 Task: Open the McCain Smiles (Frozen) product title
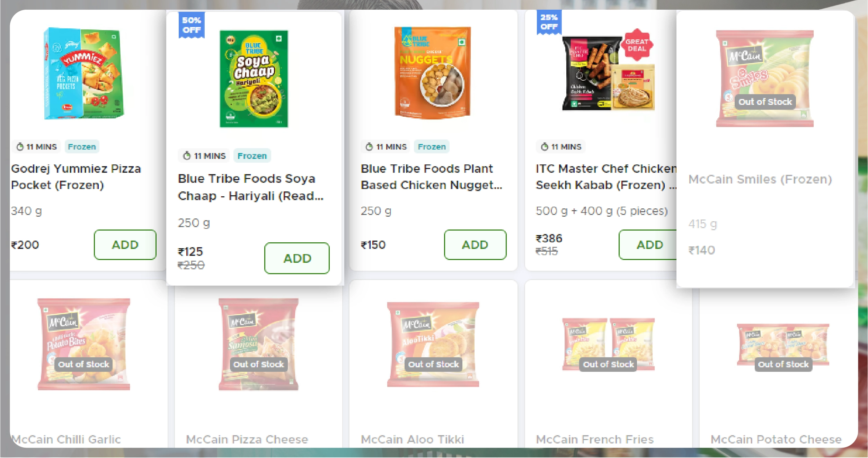[x=760, y=179]
